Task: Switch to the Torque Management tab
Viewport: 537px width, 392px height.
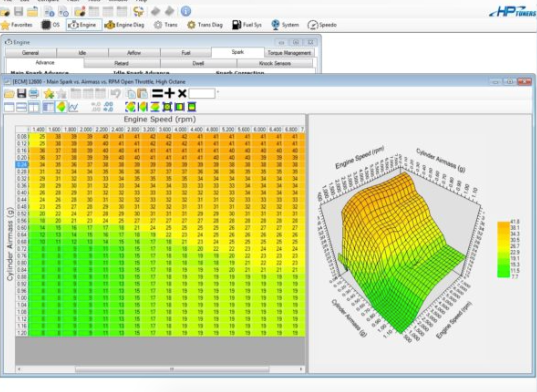Action: [x=289, y=53]
